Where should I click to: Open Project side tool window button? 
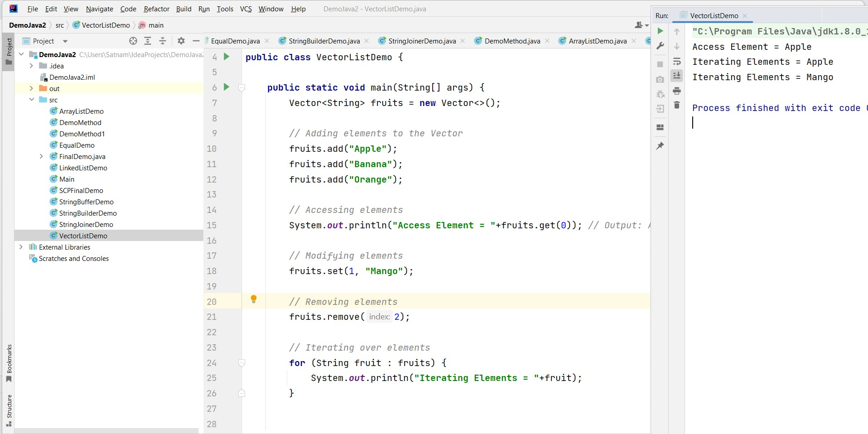(9, 51)
